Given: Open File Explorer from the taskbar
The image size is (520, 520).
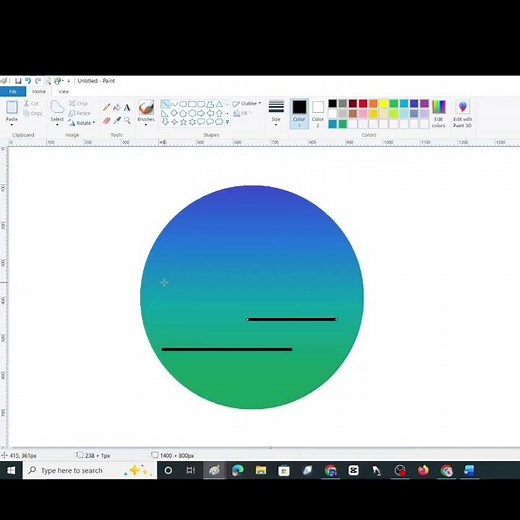Looking at the screenshot, I should coord(261,470).
